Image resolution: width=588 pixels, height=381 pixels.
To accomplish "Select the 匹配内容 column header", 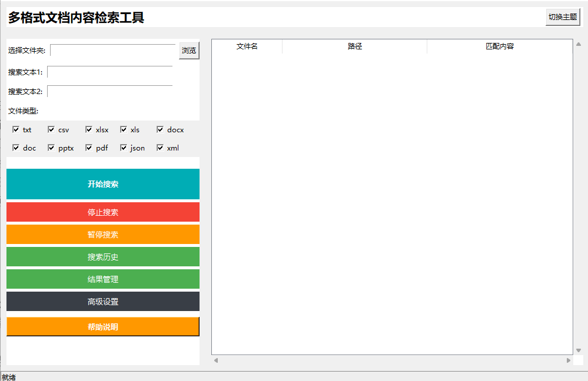I will [499, 46].
